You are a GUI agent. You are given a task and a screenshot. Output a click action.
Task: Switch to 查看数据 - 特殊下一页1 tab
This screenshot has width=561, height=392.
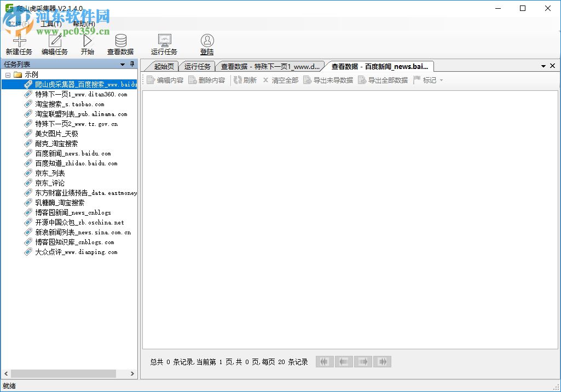(270, 67)
